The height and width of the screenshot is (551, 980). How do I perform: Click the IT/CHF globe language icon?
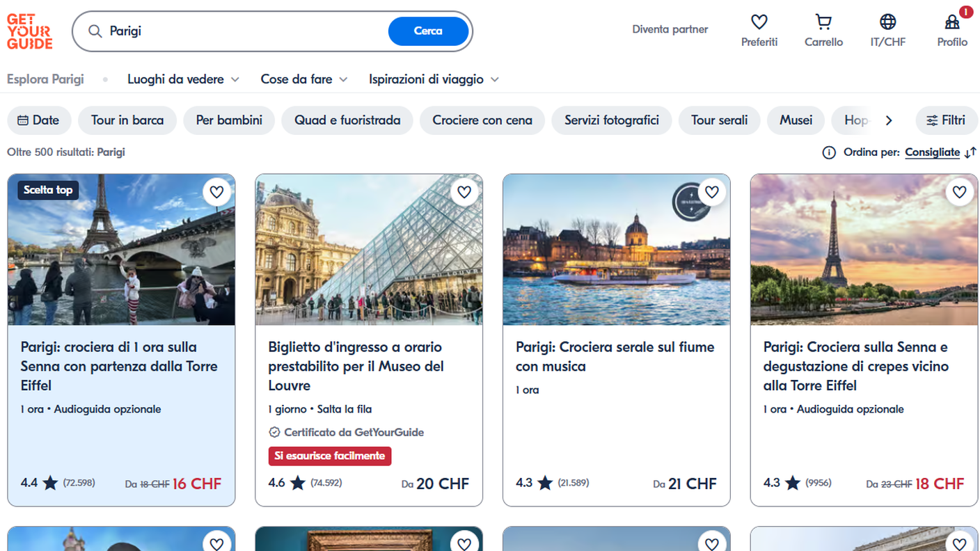887,22
